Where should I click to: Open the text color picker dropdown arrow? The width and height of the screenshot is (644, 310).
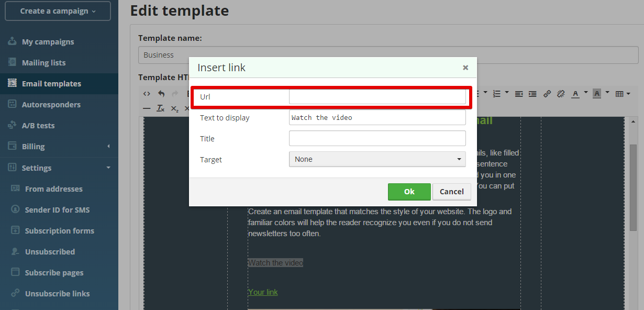pos(585,93)
